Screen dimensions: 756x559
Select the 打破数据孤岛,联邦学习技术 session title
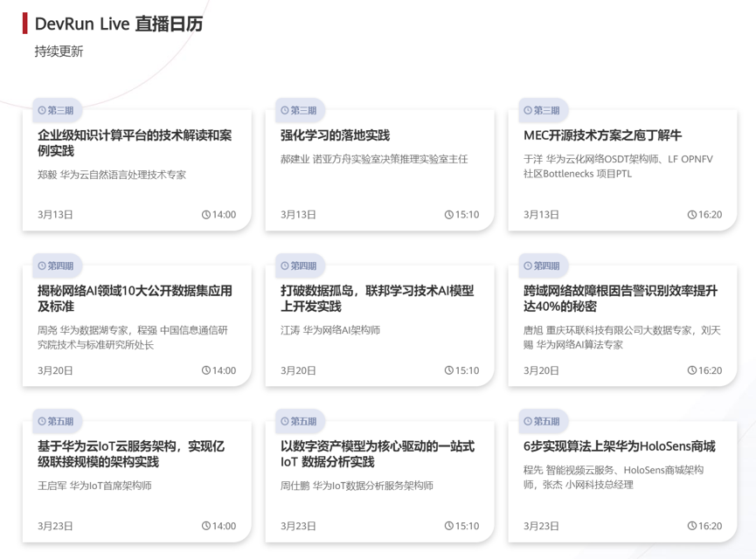[377, 299]
